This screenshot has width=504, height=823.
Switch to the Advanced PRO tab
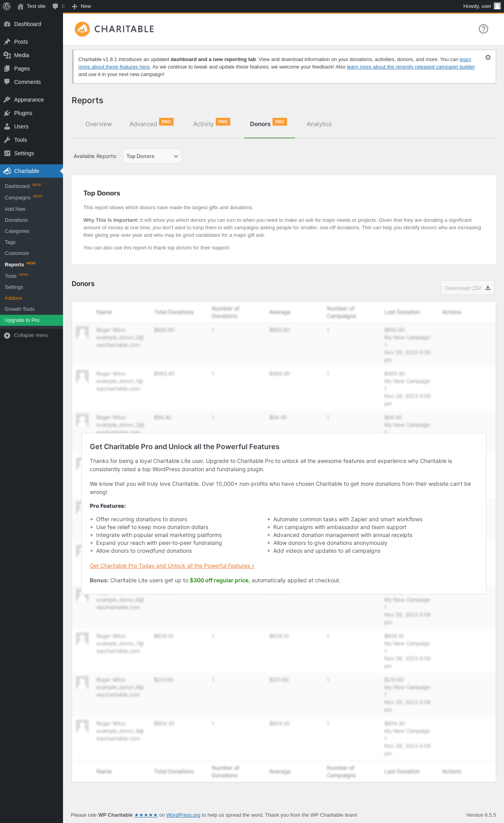[152, 124]
